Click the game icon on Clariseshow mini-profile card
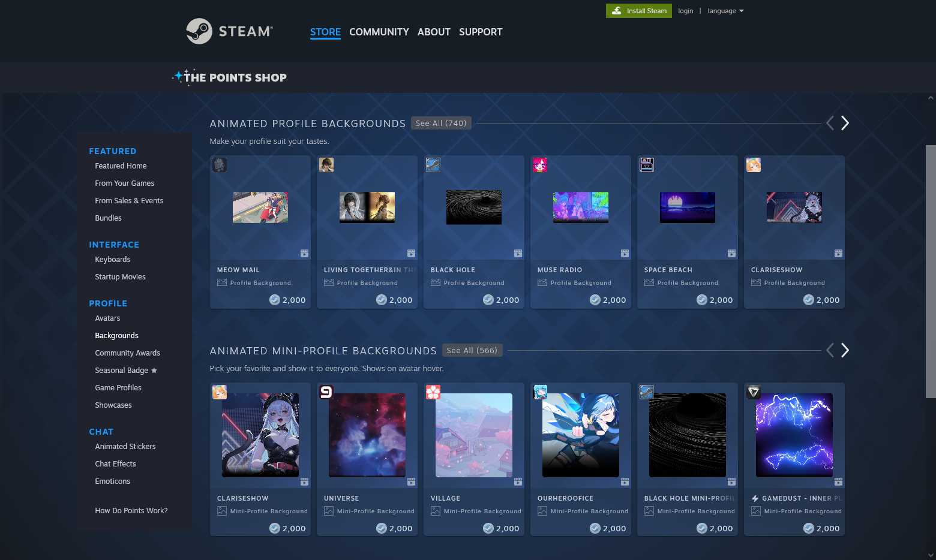 220,392
